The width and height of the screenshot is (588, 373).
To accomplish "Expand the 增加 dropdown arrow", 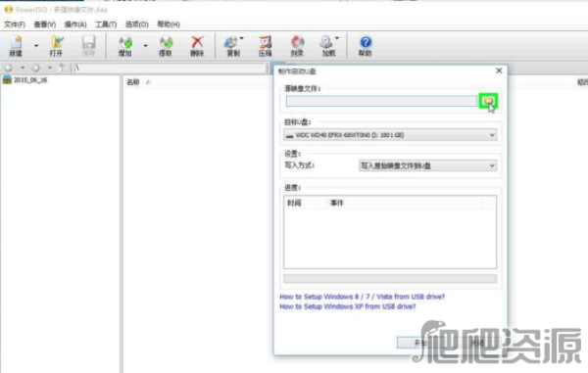I will click(x=145, y=46).
